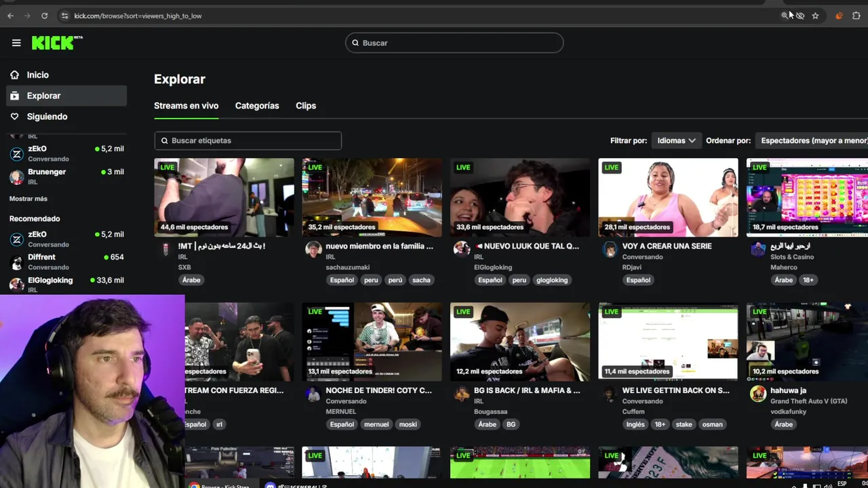Click the vodkafunky streamer avatar
This screenshot has width=868, height=488.
pyautogui.click(x=757, y=394)
